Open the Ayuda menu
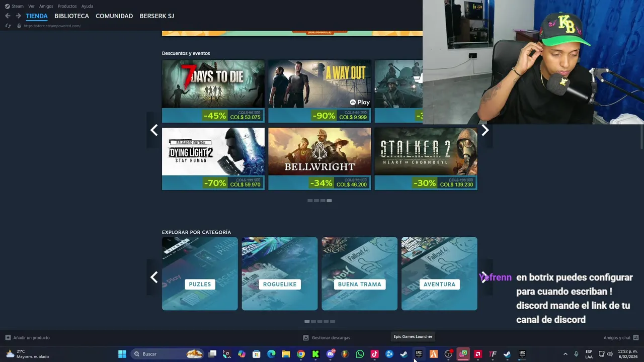Viewport: 644px width, 362px height. click(x=87, y=6)
